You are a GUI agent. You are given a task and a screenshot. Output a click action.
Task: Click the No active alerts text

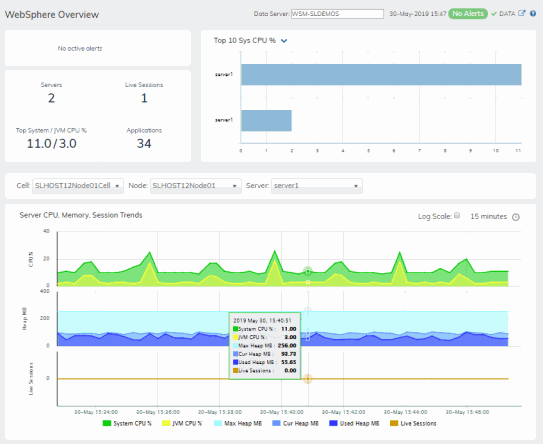click(x=80, y=48)
